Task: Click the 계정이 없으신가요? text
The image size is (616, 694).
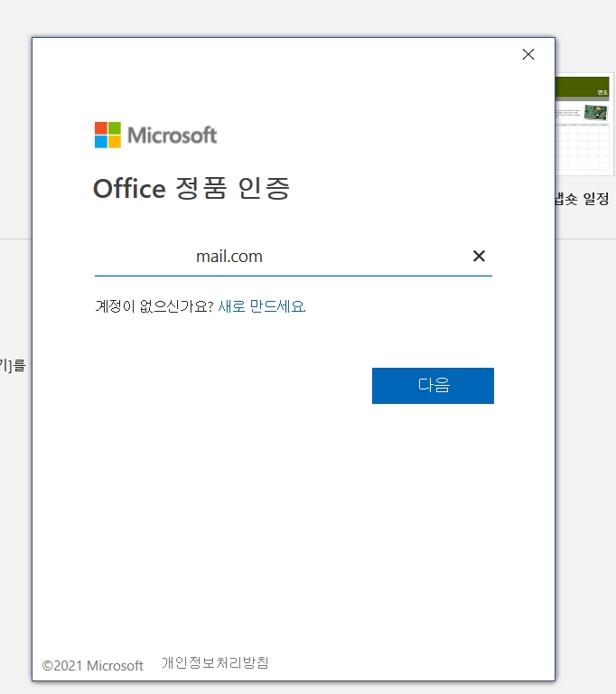Action: pos(154,305)
